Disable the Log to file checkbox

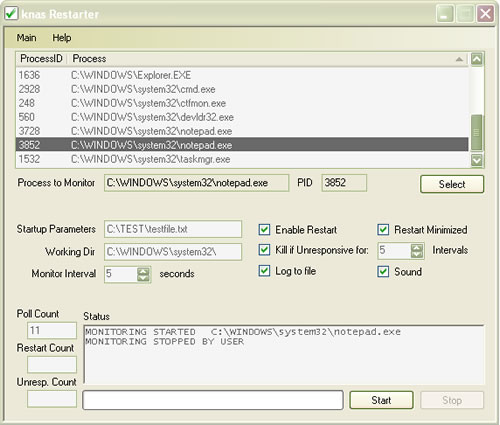click(x=264, y=271)
